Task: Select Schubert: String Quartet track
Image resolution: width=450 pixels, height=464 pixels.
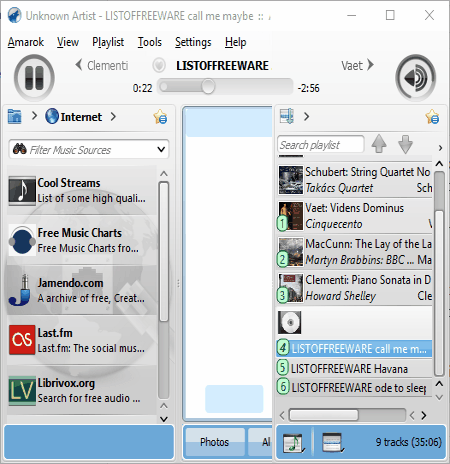Action: point(354,180)
